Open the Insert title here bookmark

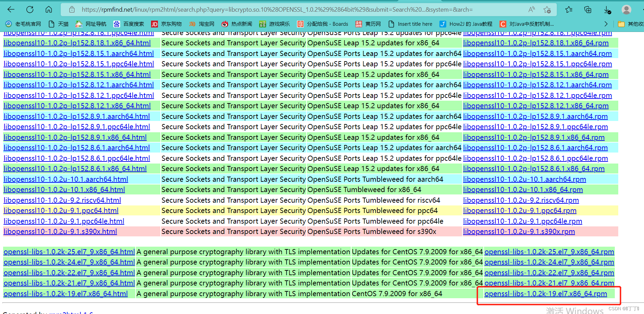(x=410, y=24)
